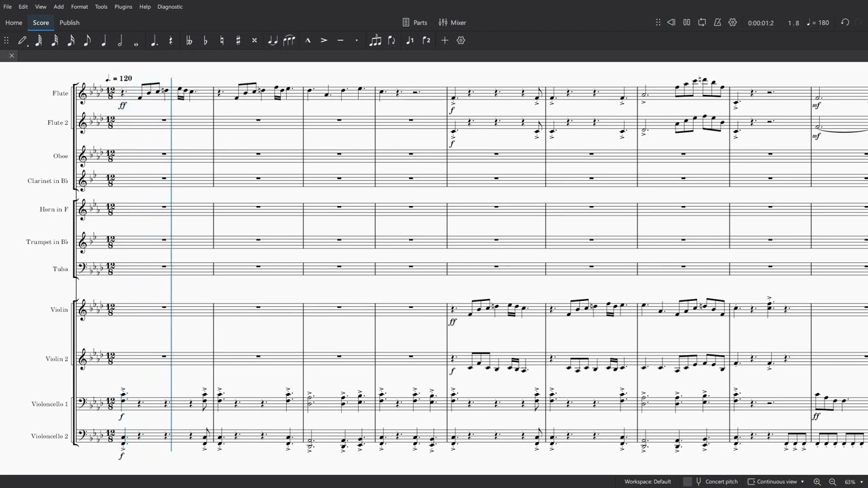Open the Plugins menu
Image resolution: width=868 pixels, height=488 pixels.
(123, 7)
